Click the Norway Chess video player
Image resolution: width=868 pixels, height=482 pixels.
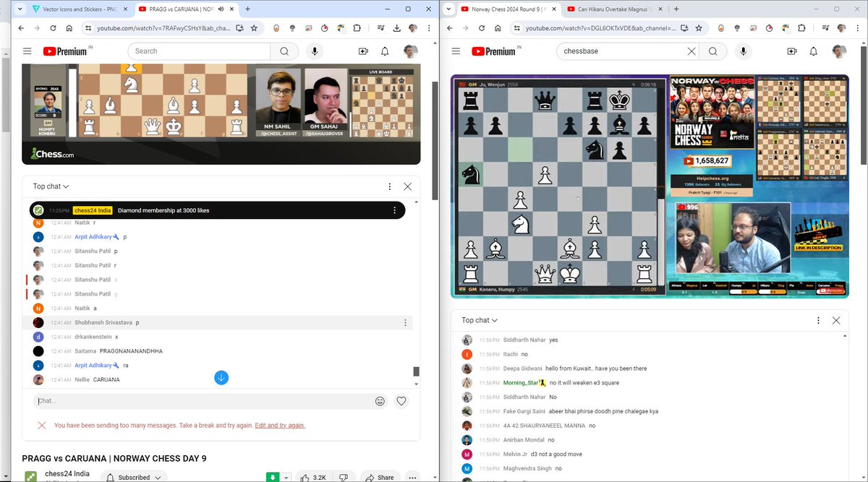tap(650, 187)
